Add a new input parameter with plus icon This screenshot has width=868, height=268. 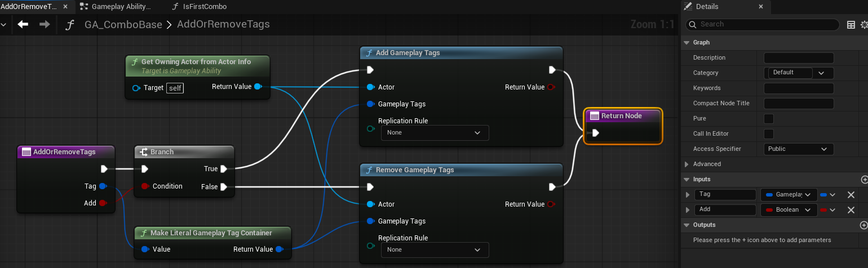(864, 180)
